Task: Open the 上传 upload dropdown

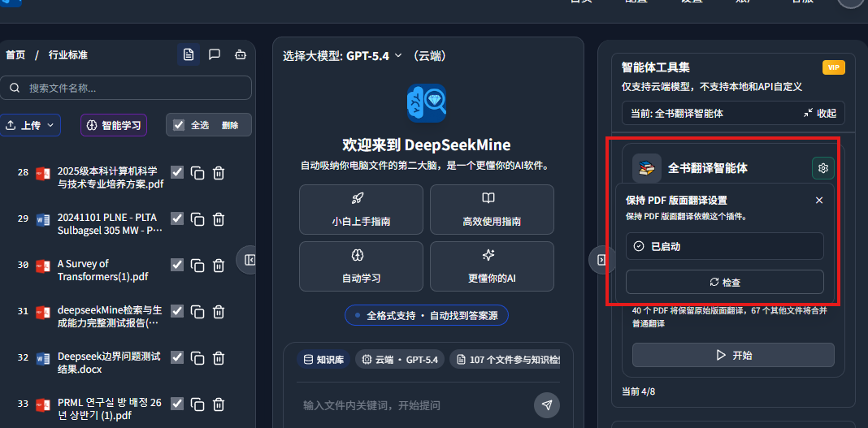Action: tap(29, 125)
